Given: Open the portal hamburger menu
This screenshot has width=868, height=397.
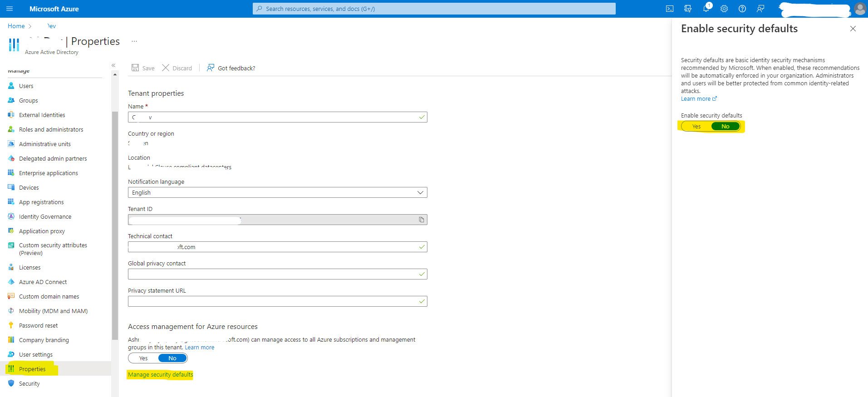Looking at the screenshot, I should click(x=10, y=9).
